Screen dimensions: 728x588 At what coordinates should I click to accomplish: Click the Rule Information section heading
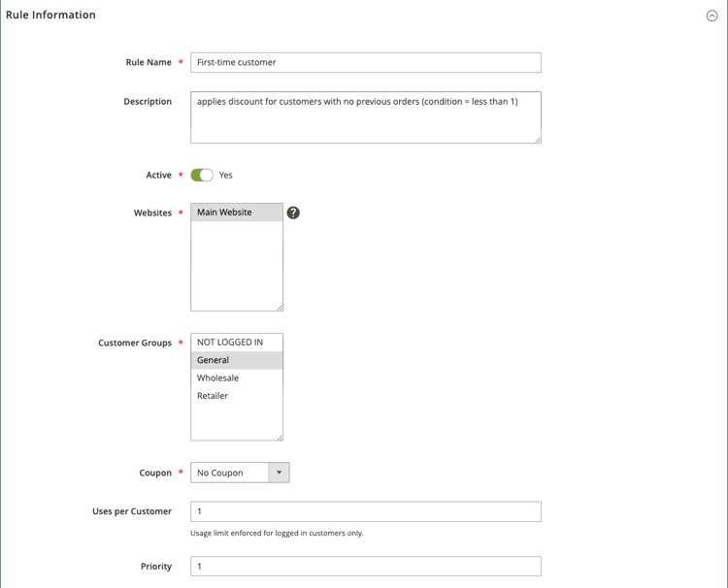(x=50, y=15)
